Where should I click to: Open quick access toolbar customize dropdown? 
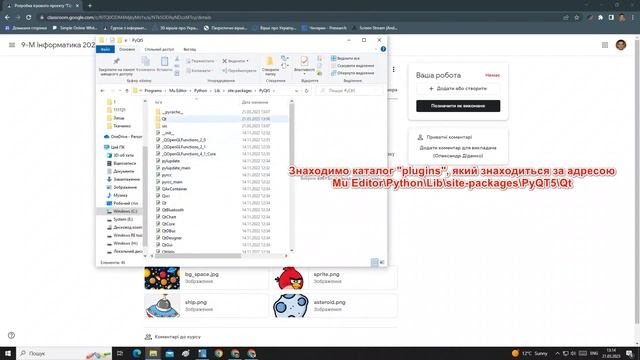[x=126, y=40]
